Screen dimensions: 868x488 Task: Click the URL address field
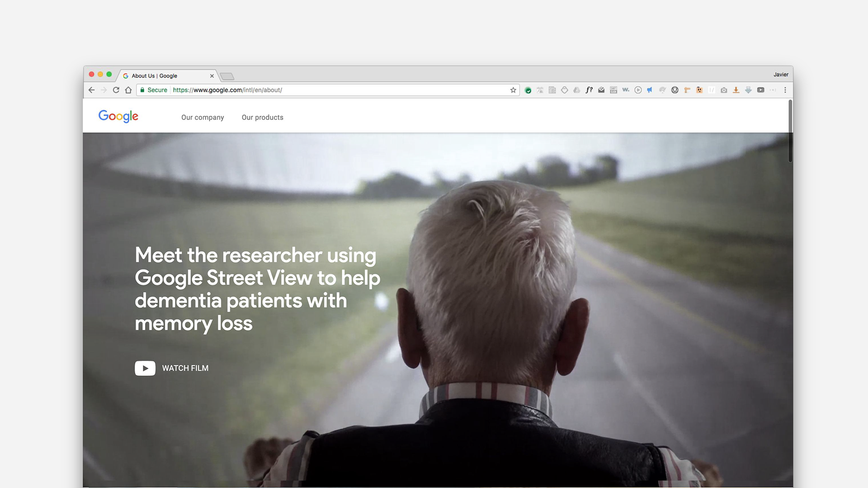[x=339, y=90]
